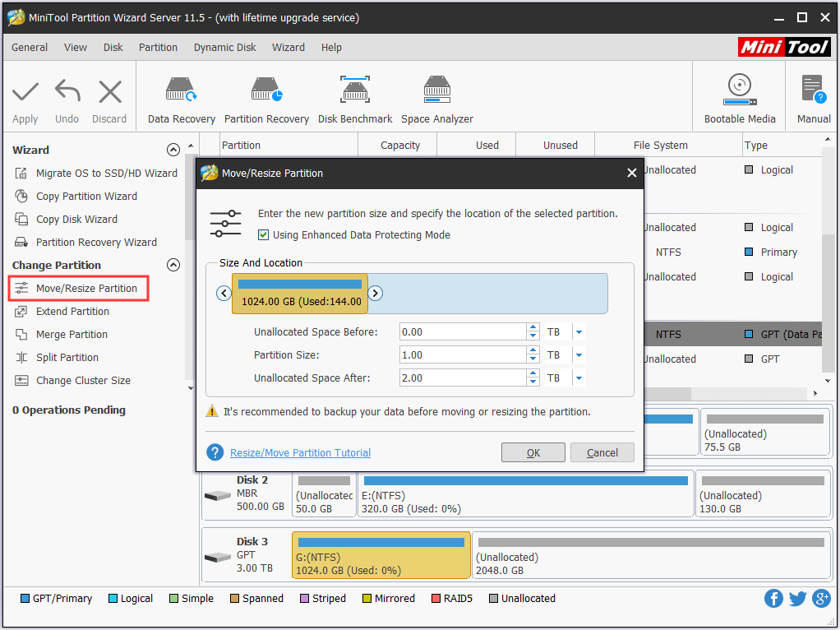Launch Disk Benchmark

354,100
